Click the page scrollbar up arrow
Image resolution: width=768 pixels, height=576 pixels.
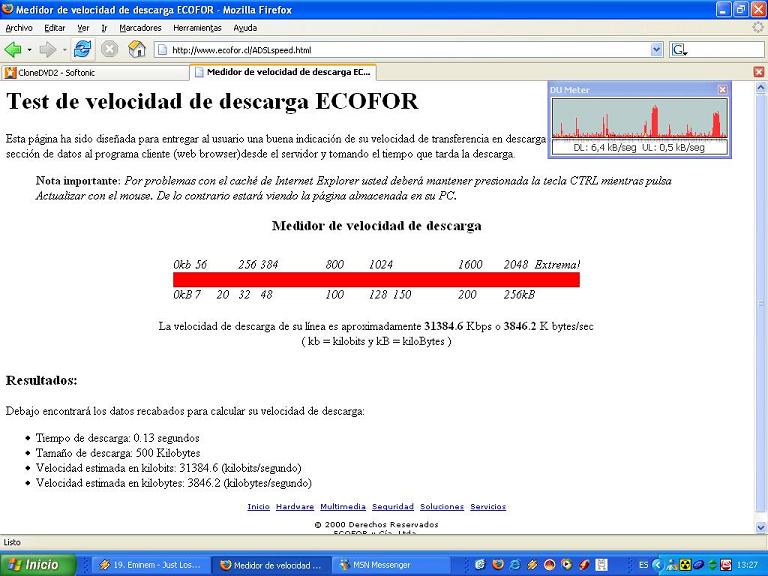tap(761, 88)
